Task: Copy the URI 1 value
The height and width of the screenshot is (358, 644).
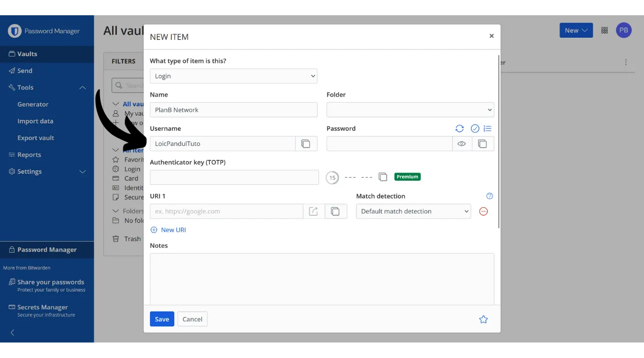Action: pos(336,211)
